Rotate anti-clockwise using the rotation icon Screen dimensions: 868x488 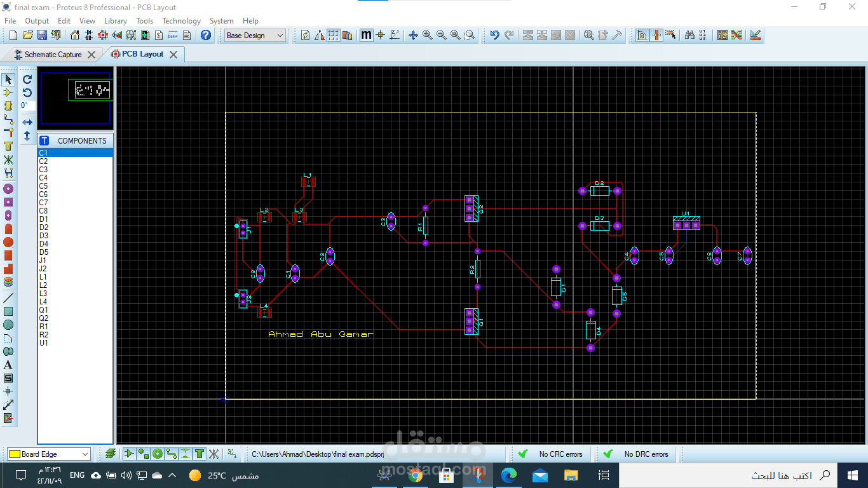(x=27, y=93)
